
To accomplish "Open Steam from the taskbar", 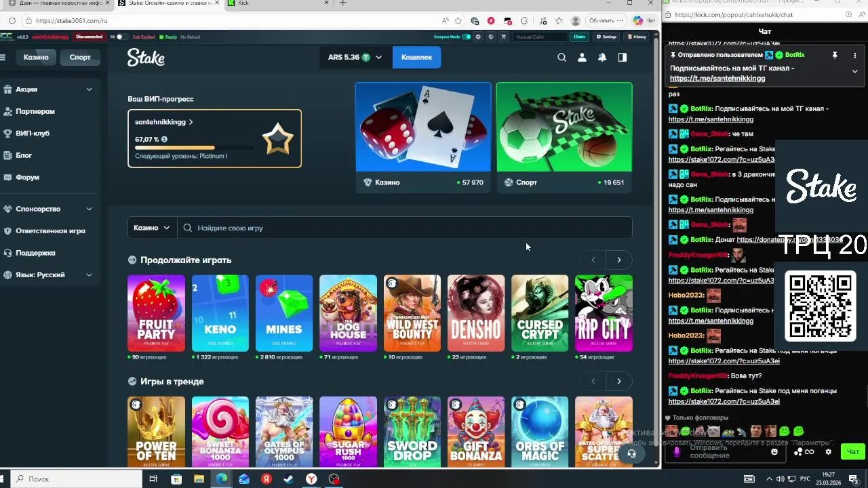I will click(288, 479).
